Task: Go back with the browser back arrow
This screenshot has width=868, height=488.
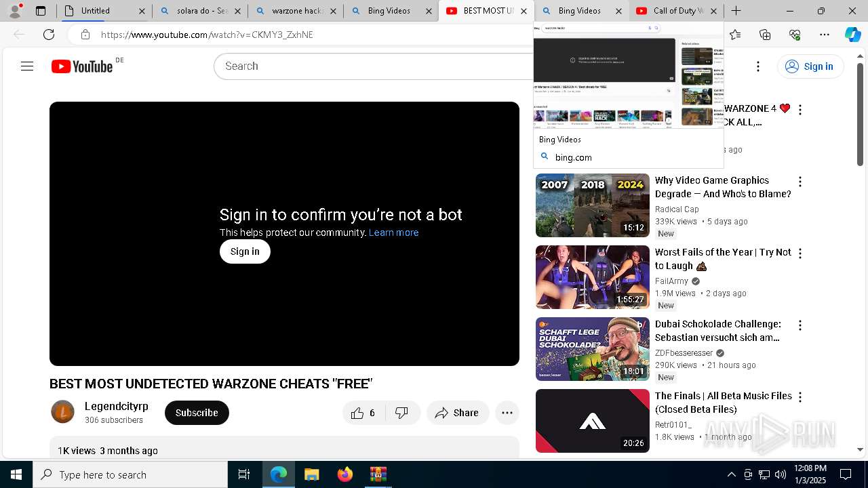Action: (19, 35)
